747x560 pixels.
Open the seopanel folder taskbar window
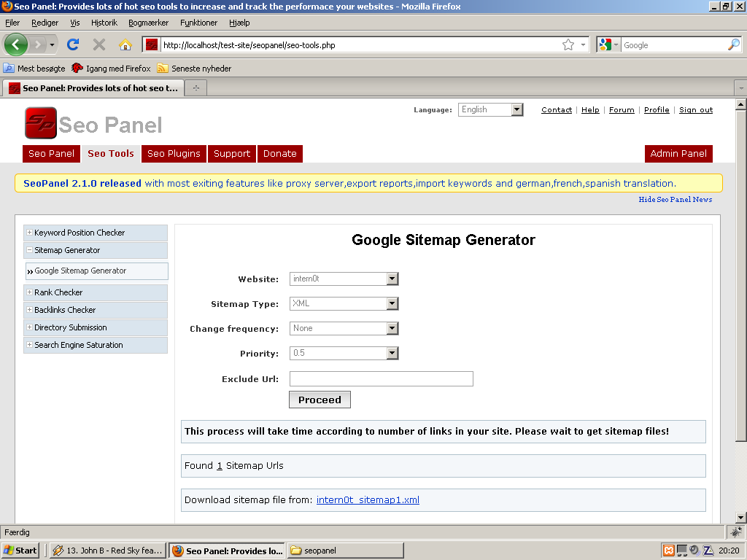pyautogui.click(x=345, y=551)
